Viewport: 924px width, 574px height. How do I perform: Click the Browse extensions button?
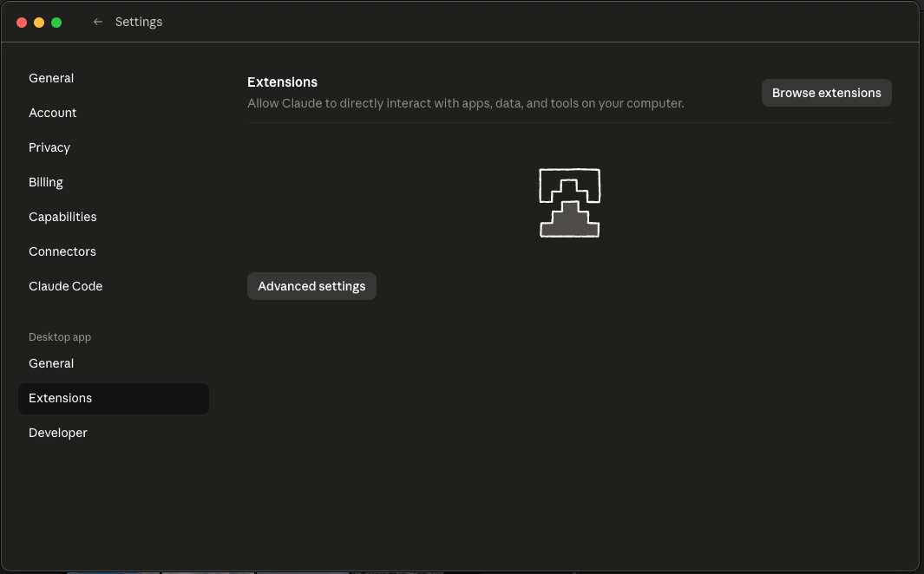826,93
